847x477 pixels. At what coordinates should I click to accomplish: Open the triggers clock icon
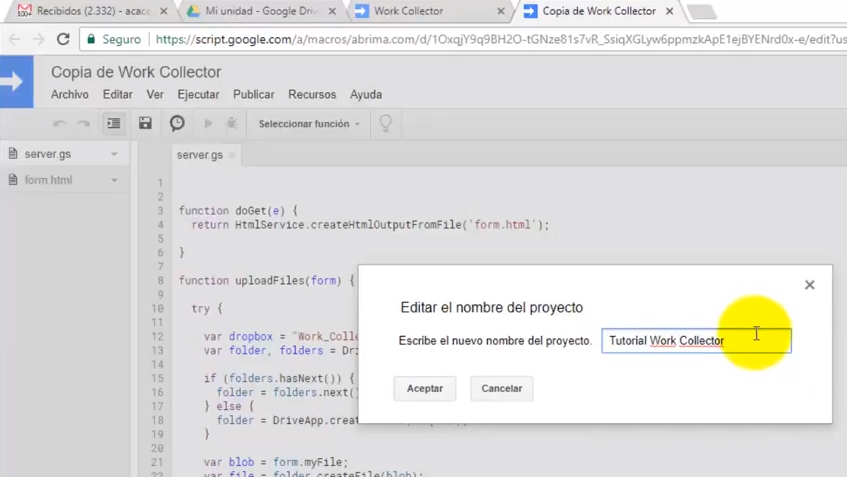(177, 123)
